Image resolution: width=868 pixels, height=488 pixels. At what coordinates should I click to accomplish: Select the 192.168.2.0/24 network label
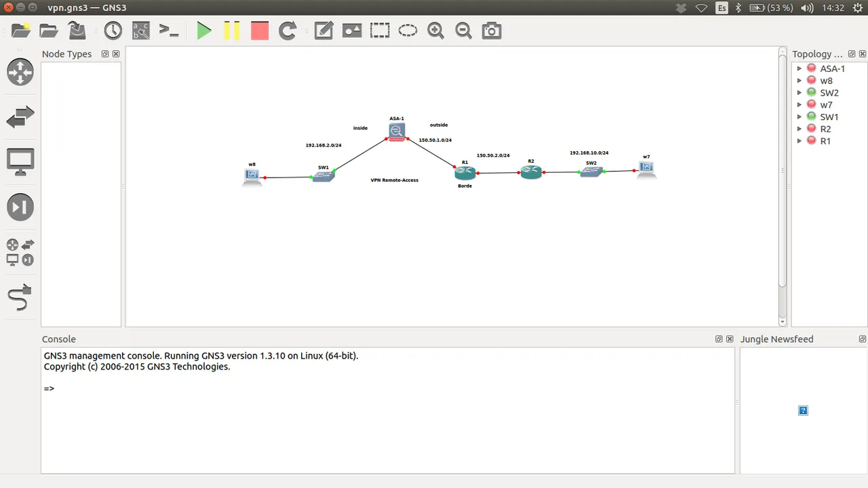click(323, 145)
